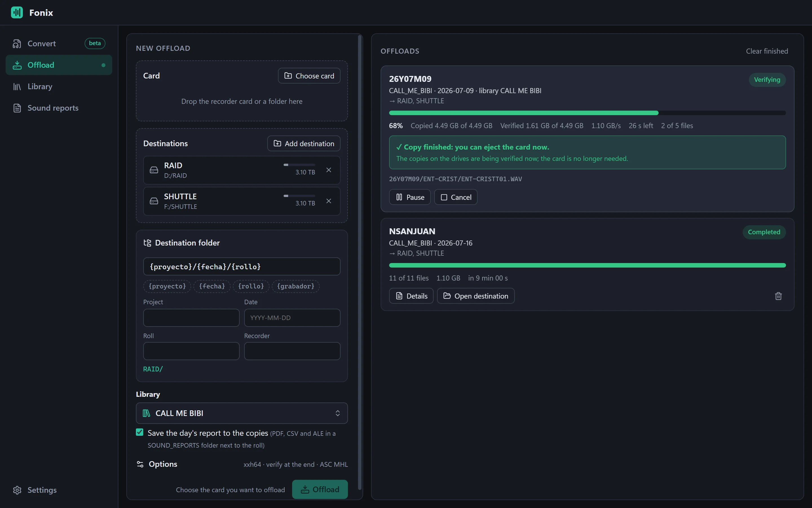
Task: Click the SHUTTLE drive icon
Action: tap(154, 201)
